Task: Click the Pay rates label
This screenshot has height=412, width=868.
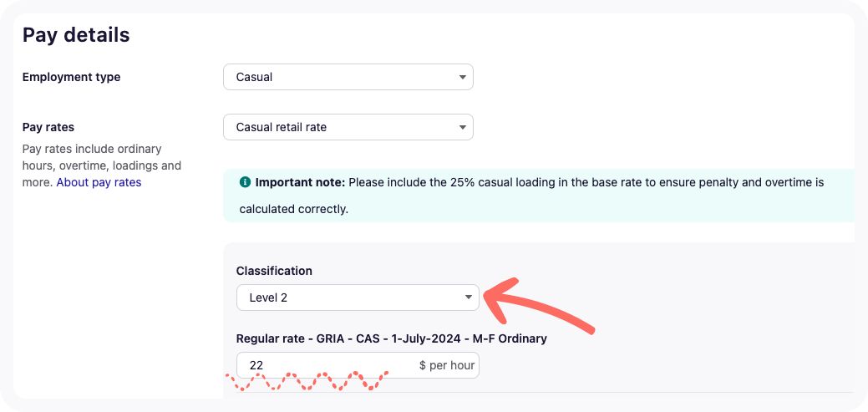Action: click(48, 127)
